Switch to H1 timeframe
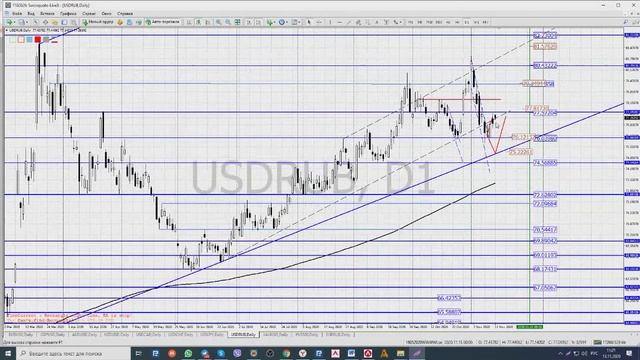640x360 pixels. [448, 22]
